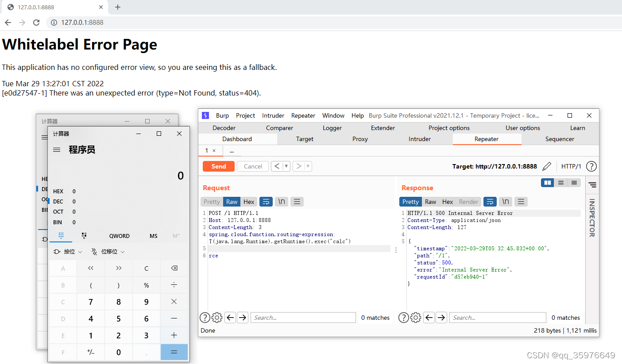Click the Request search input field
Screen dimensions: 622x364
303,318
